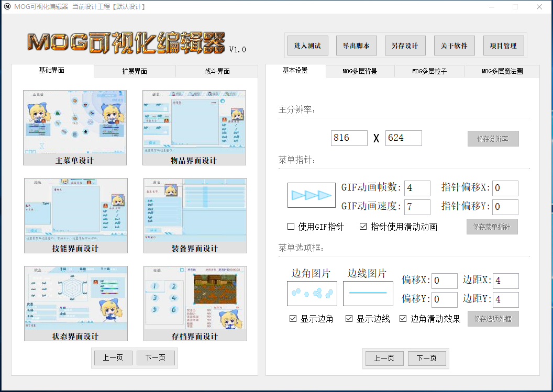Viewport: 553px width, 392px height.
Task: Switch to the 扩展界面 tab
Action: pos(135,71)
